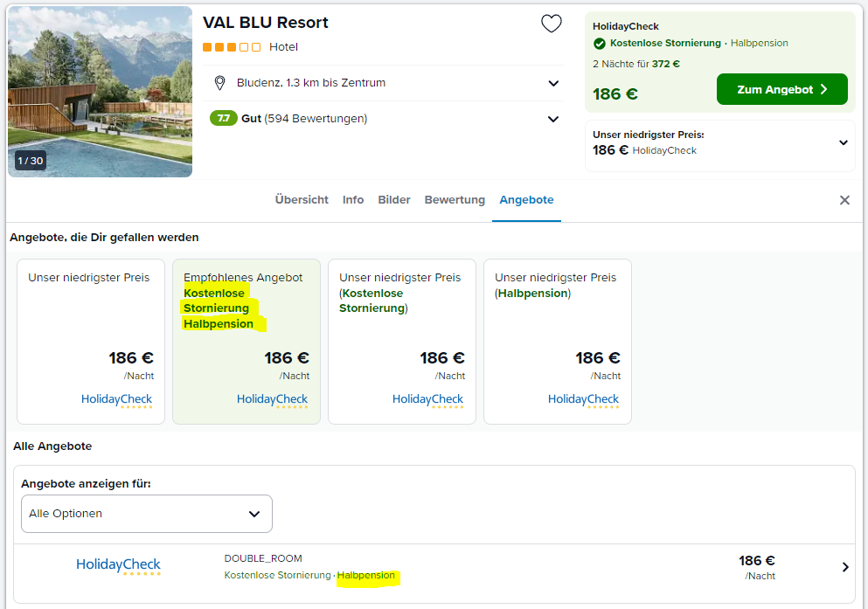Click the HolidayCheck logo in Empfohlenes Angebot card
The image size is (868, 609).
click(273, 400)
